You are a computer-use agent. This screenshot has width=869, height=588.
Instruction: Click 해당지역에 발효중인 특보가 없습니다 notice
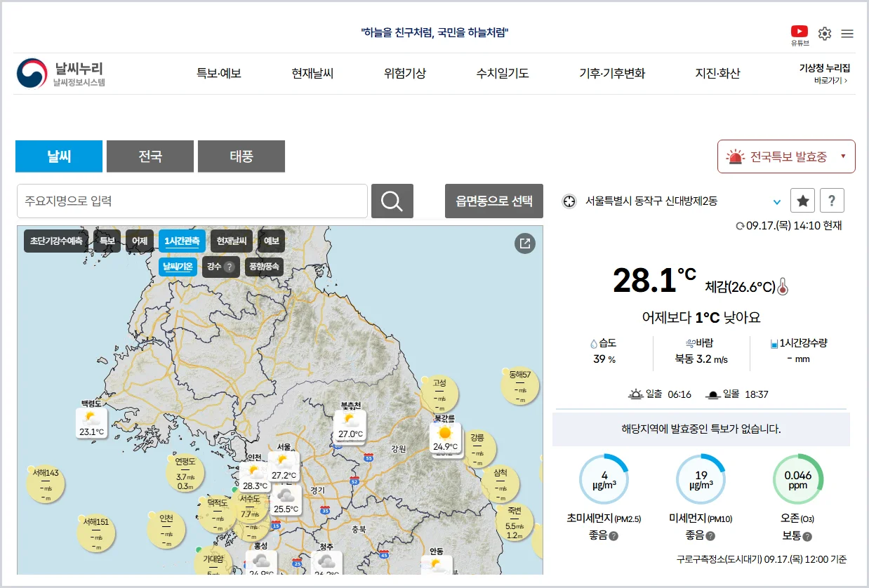[701, 429]
